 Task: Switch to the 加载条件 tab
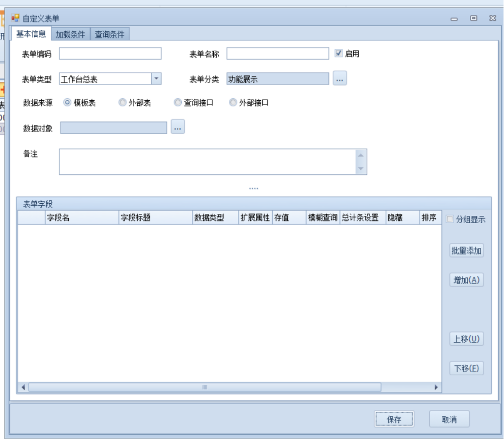coord(70,34)
